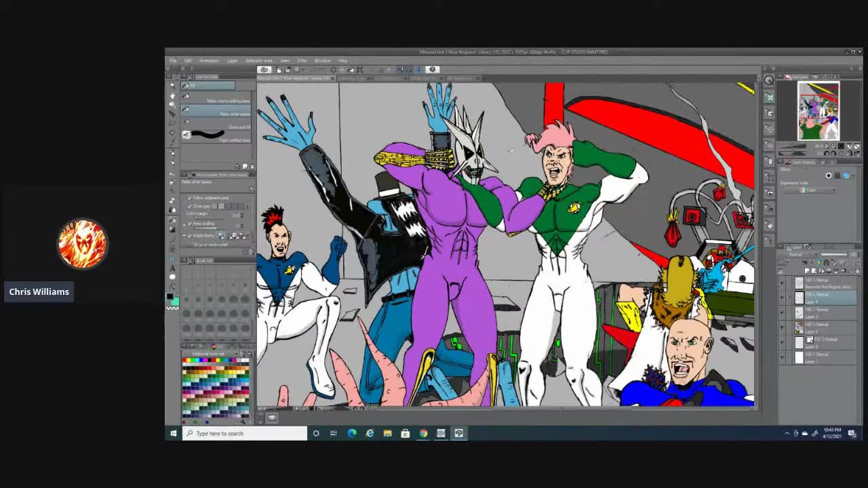Toggle Multiple referring checkbox

click(189, 235)
